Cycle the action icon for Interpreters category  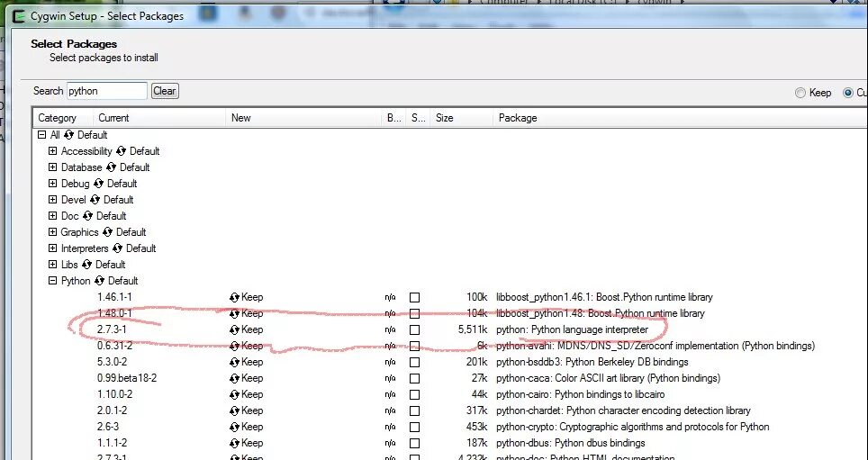(x=117, y=248)
